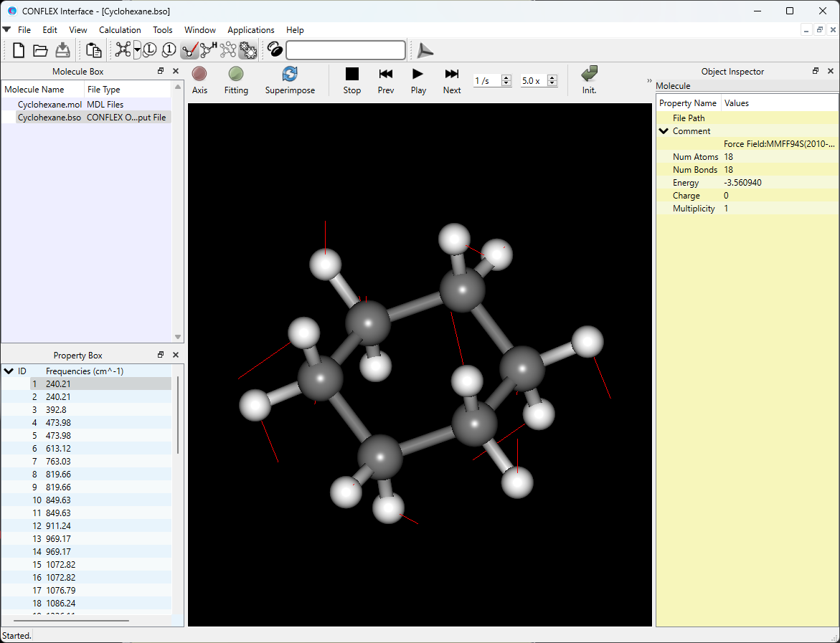
Task: Open the Calculation menu
Action: (x=120, y=30)
